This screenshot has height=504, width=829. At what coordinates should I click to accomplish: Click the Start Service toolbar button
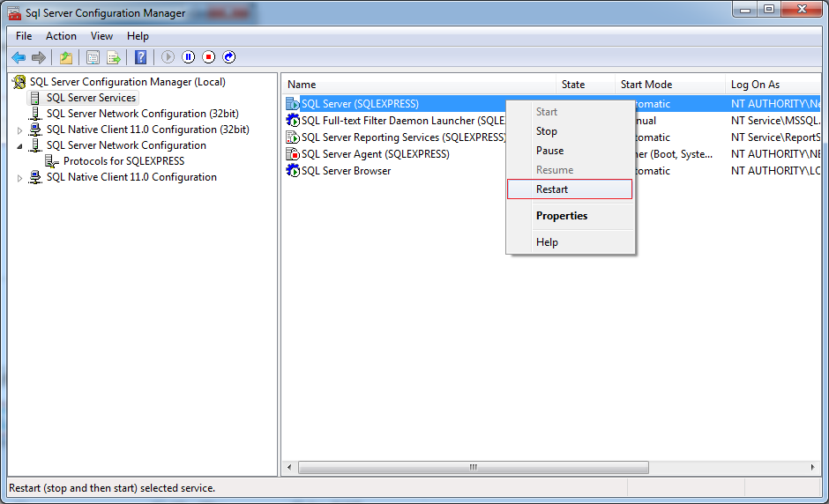point(168,57)
